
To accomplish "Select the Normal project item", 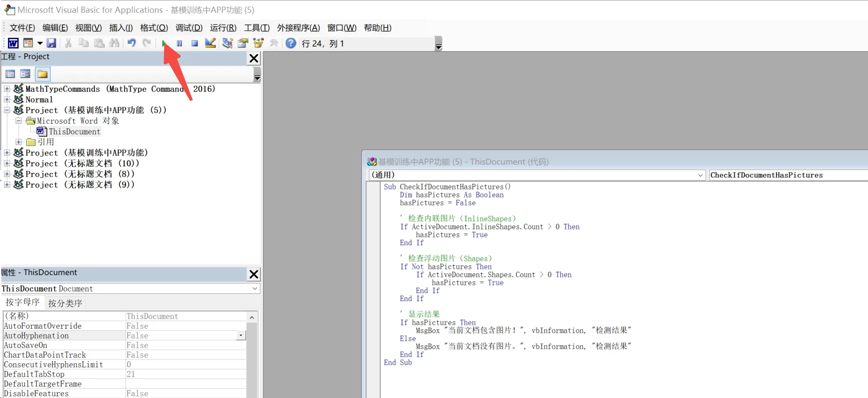I will pos(39,99).
